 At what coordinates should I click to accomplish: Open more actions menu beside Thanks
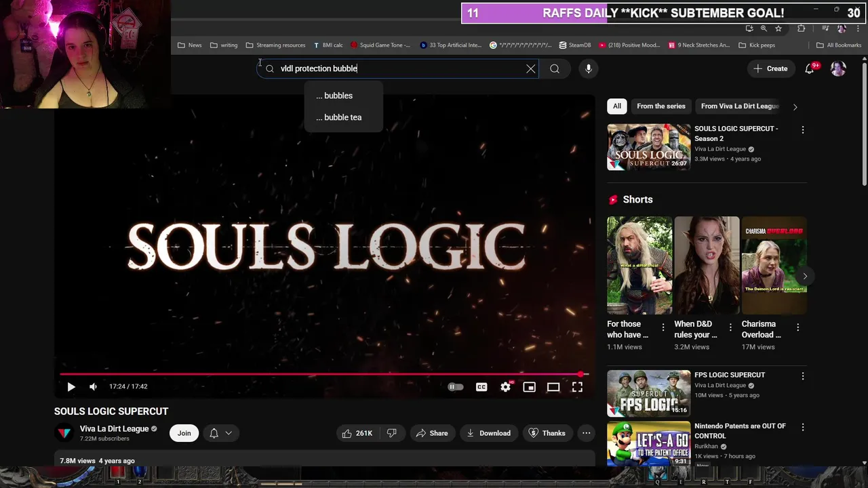(586, 433)
